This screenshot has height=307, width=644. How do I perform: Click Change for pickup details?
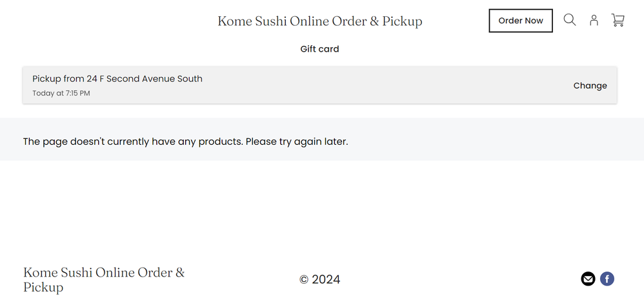coord(590,85)
